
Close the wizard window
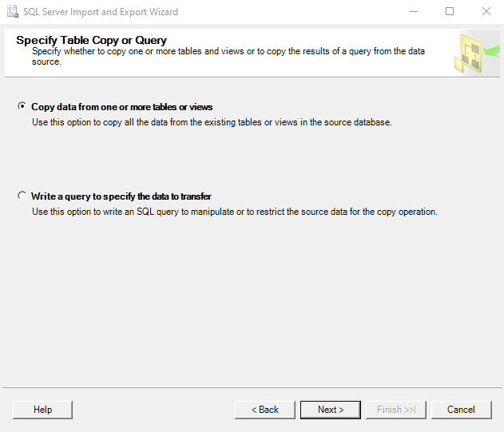[486, 11]
